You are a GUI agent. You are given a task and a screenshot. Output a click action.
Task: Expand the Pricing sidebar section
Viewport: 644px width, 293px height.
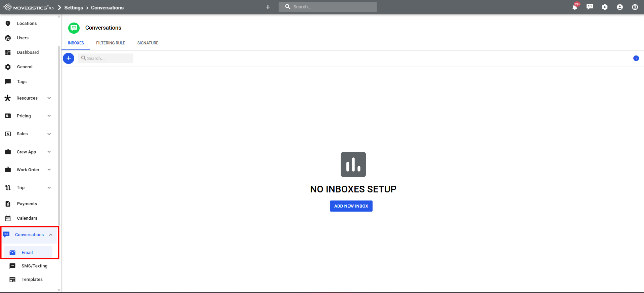click(x=49, y=116)
